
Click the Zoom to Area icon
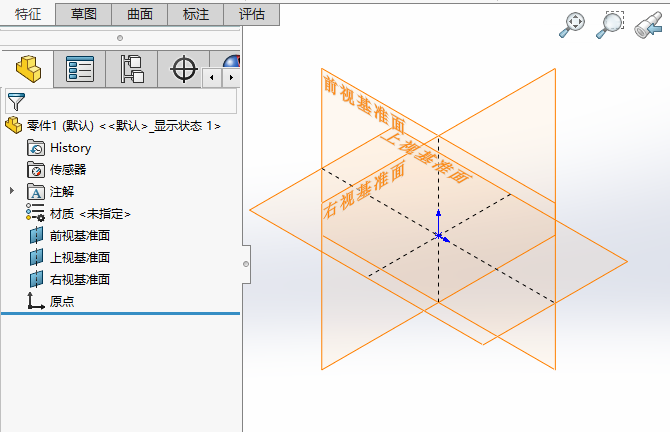pos(610,25)
